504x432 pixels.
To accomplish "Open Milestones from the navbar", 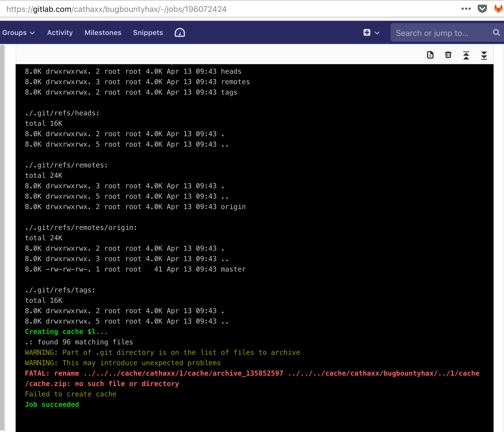I will click(103, 33).
